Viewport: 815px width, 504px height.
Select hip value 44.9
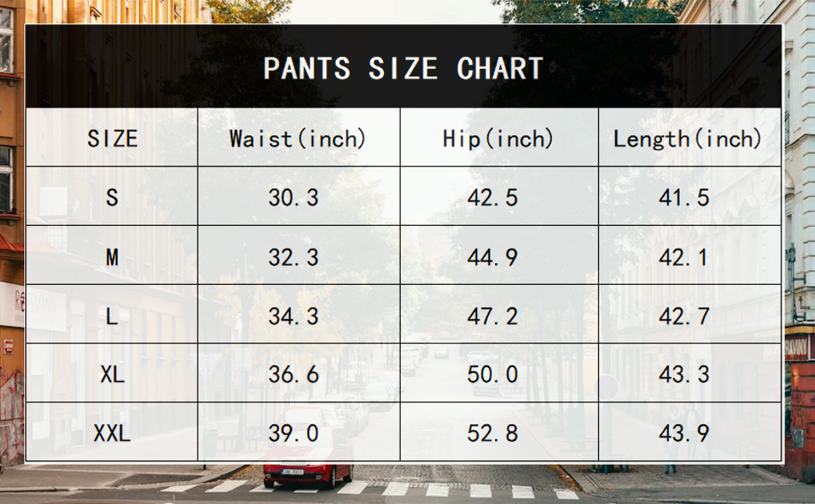tap(492, 257)
